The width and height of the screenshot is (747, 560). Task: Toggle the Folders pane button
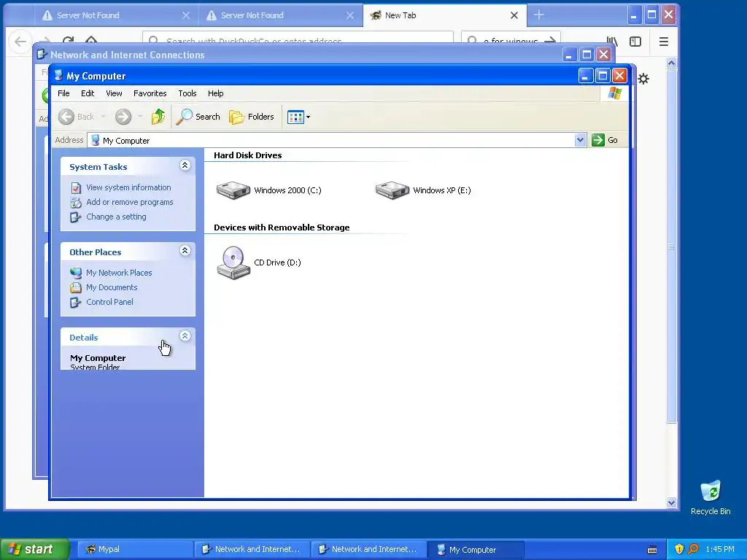[252, 117]
